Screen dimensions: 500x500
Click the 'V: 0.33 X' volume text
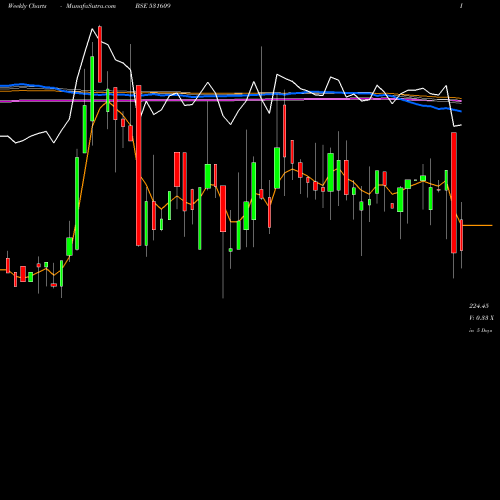[x=481, y=318]
